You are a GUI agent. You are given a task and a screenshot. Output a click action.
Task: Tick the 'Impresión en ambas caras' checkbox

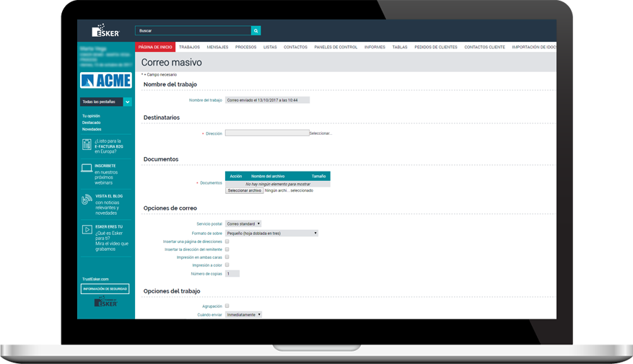click(227, 257)
